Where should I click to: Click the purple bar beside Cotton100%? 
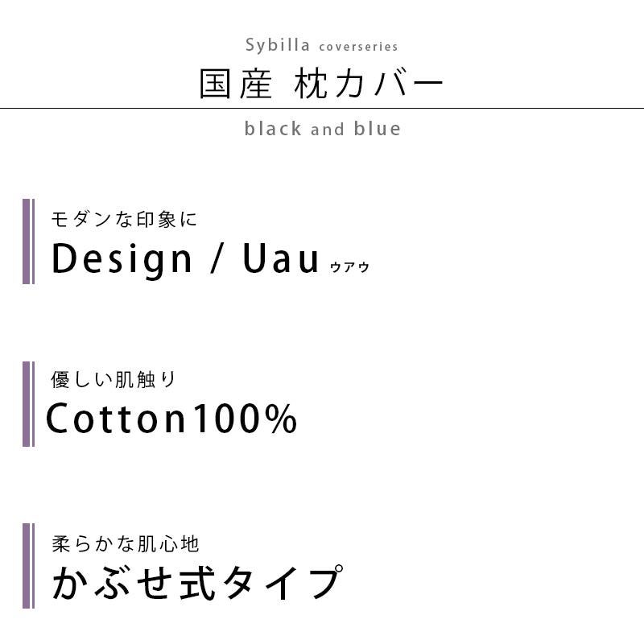28,404
